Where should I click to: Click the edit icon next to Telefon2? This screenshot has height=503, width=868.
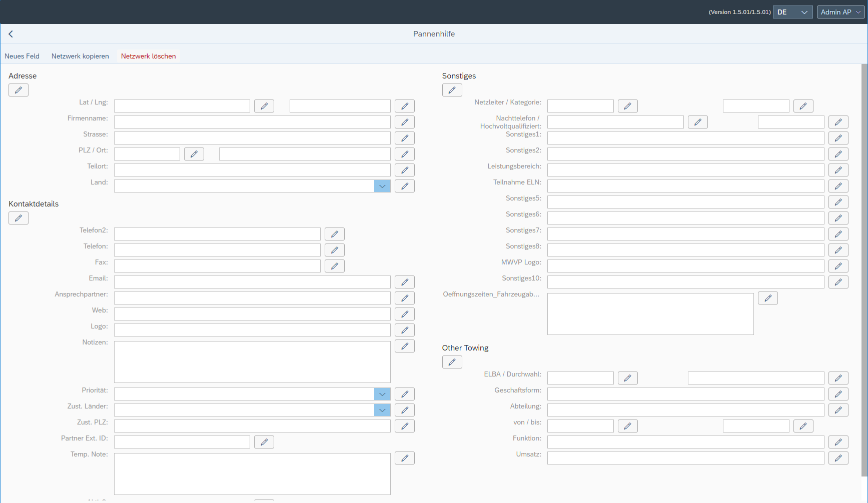(x=334, y=233)
